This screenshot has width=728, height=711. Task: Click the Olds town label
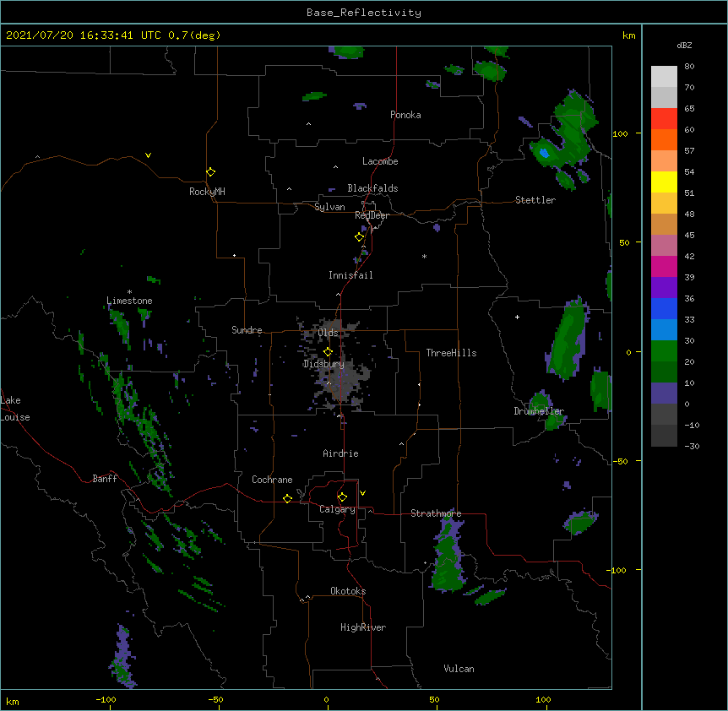(x=328, y=333)
